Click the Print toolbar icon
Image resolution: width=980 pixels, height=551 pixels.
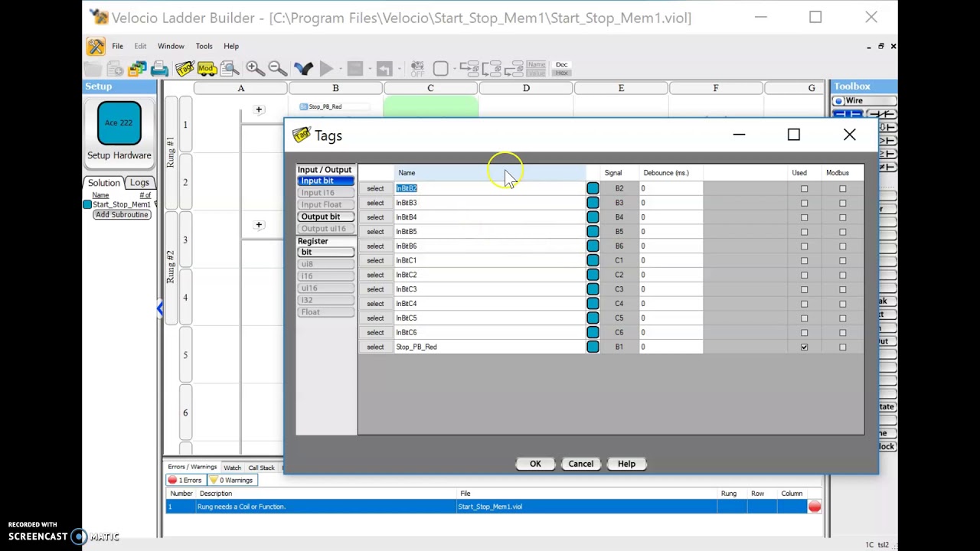point(159,70)
